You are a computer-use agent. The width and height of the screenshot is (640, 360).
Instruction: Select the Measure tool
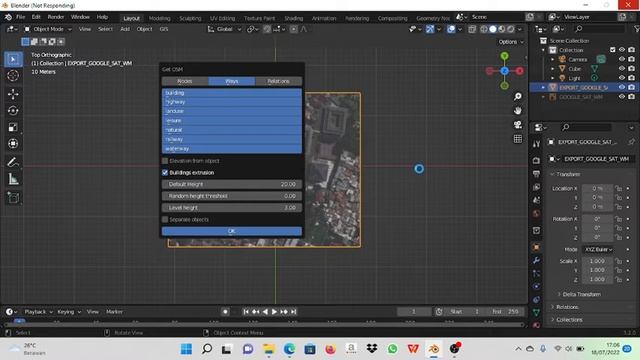(x=13, y=179)
